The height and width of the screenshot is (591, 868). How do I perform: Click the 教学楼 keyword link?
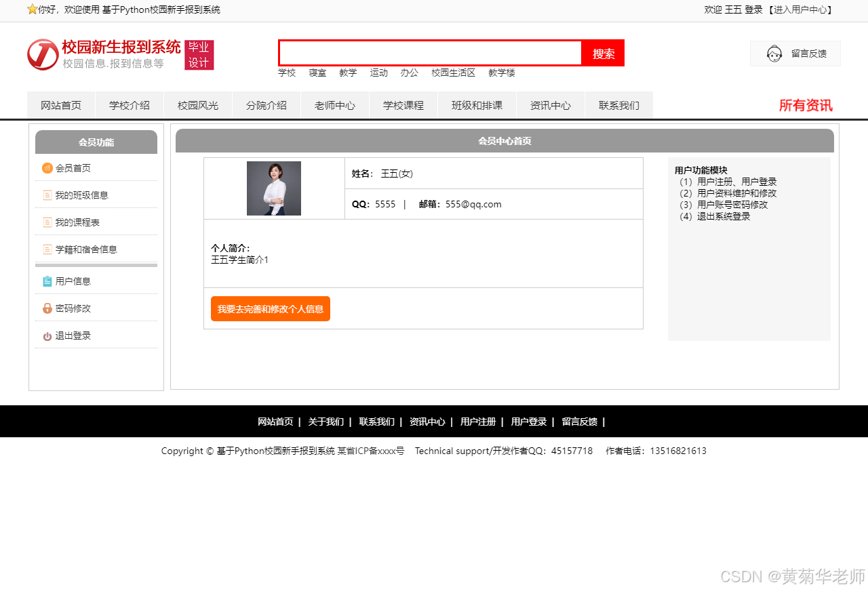(502, 73)
